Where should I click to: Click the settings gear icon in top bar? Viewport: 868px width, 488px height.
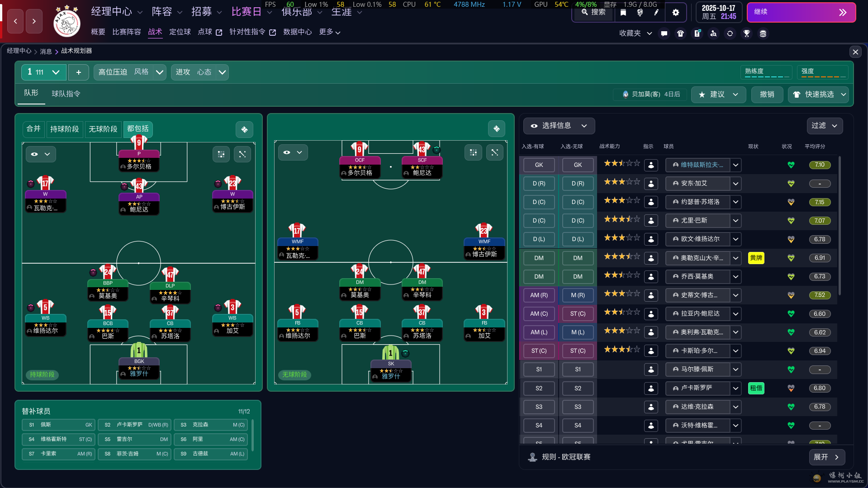[675, 13]
